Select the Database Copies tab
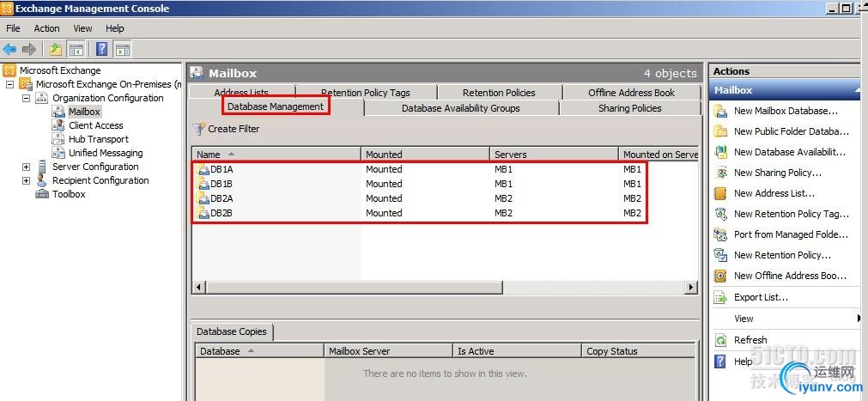Viewport: 868px width, 401px height. [232, 331]
